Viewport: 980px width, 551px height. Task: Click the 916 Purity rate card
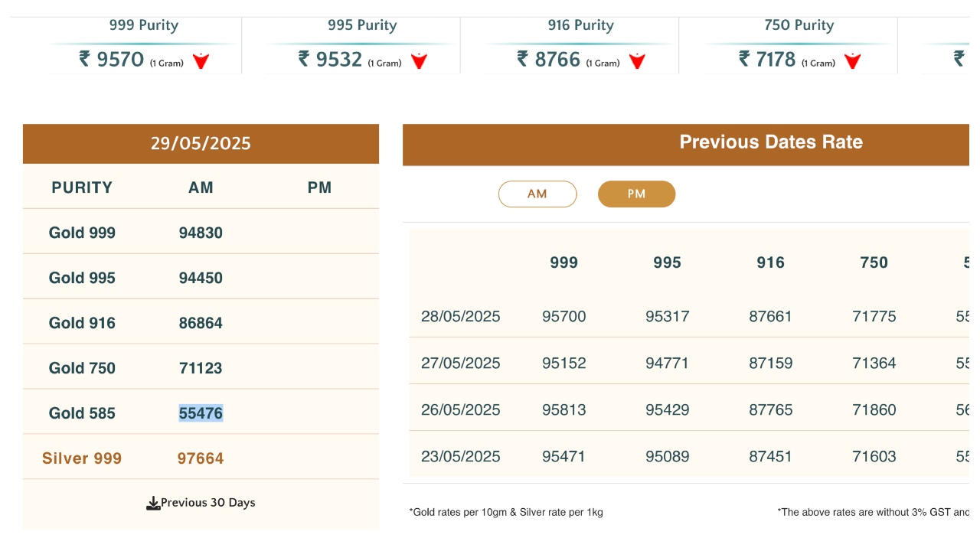pyautogui.click(x=580, y=44)
